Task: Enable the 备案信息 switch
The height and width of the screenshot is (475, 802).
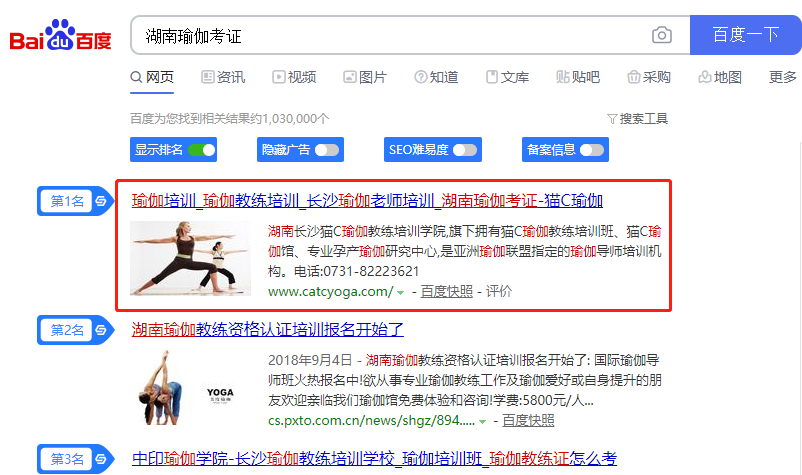Action: tap(592, 150)
